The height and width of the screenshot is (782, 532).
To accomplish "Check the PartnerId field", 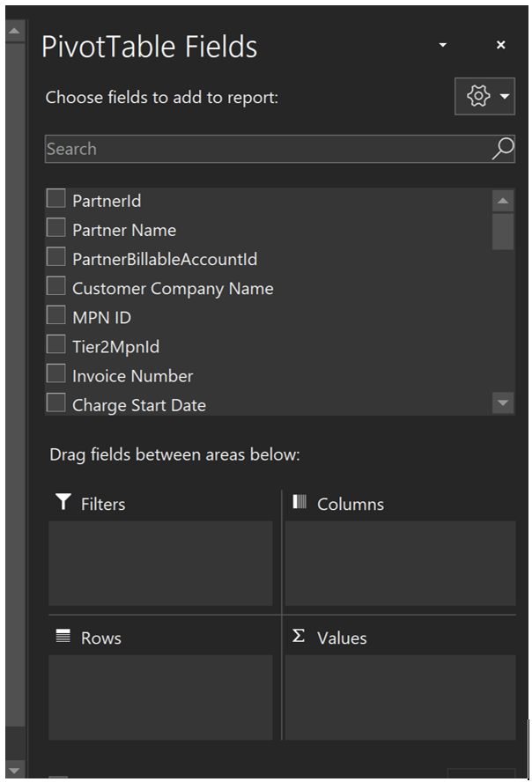I will click(56, 199).
